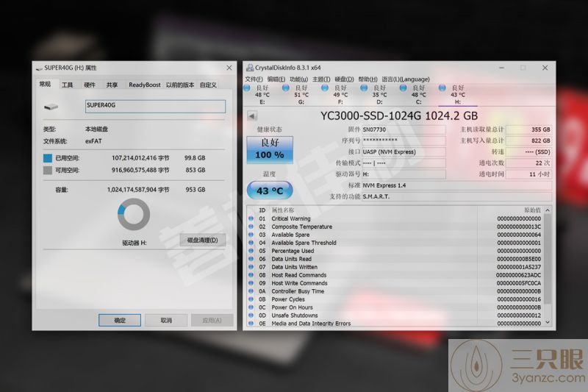The width and height of the screenshot is (588, 392).
Task: Click status dot for Unsafe Shutdowns row
Action: 251,316
